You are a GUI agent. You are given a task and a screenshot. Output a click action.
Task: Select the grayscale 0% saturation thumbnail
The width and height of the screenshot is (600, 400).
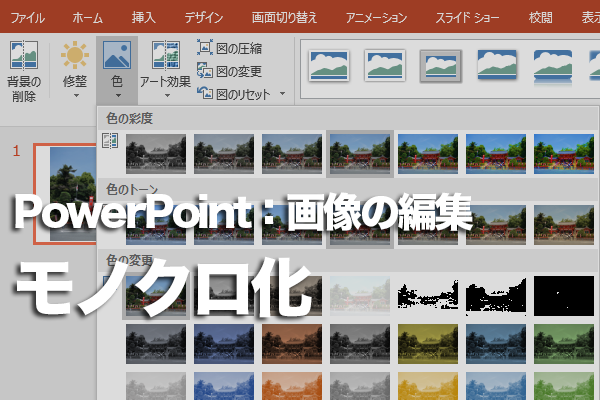156,154
